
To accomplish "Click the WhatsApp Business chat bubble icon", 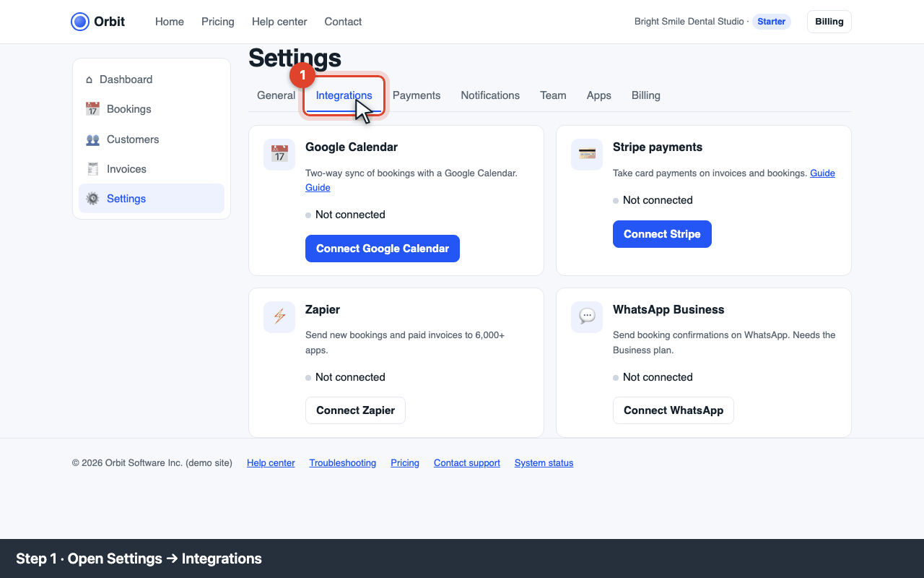I will [x=587, y=316].
